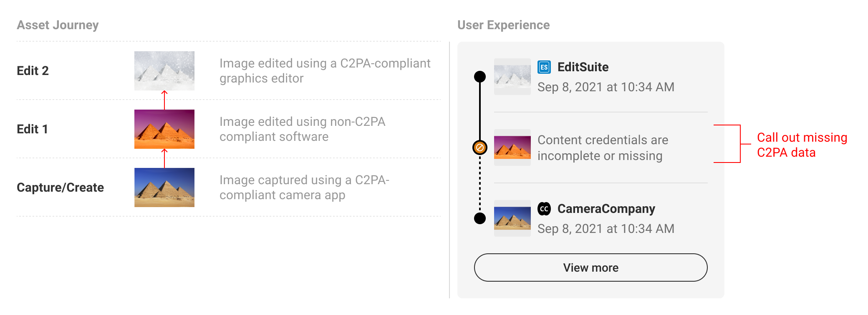Click the black CameraCompany CC icon
868x315 pixels.
[x=544, y=209]
